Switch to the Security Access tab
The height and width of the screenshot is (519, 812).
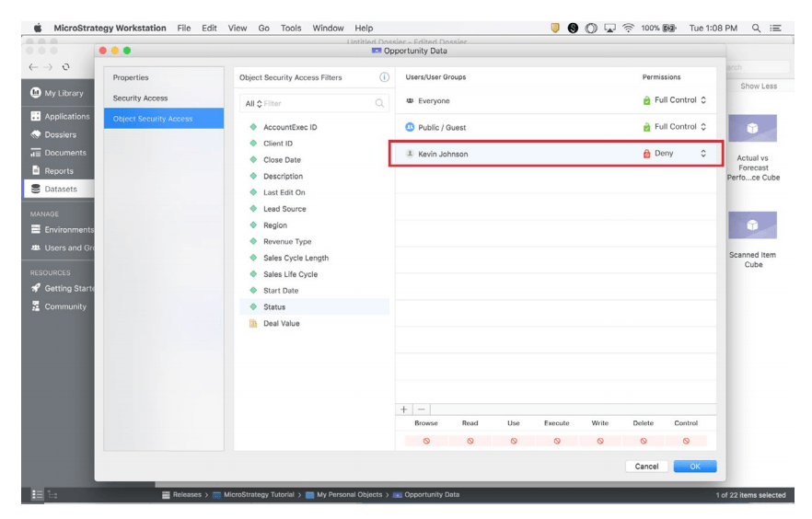click(140, 98)
